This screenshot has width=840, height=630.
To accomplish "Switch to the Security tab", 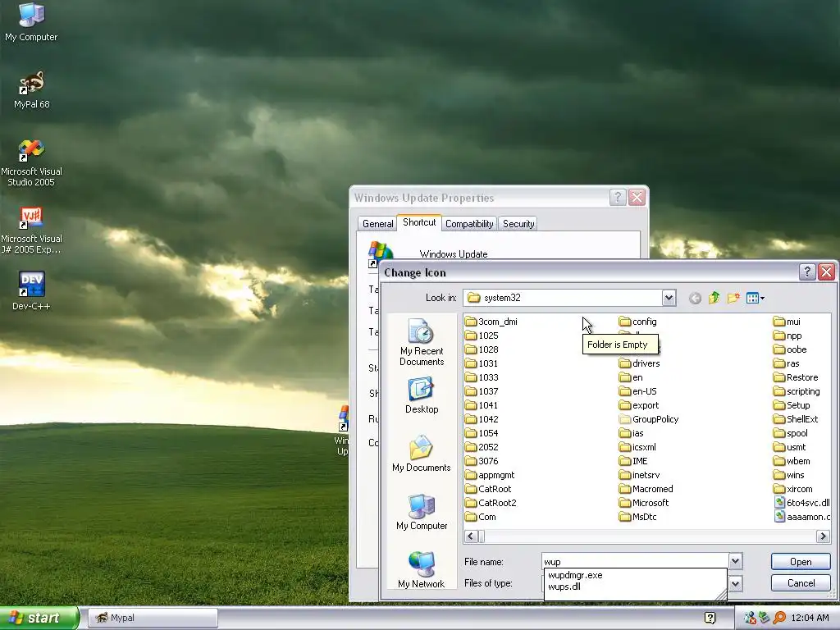I will 518,224.
